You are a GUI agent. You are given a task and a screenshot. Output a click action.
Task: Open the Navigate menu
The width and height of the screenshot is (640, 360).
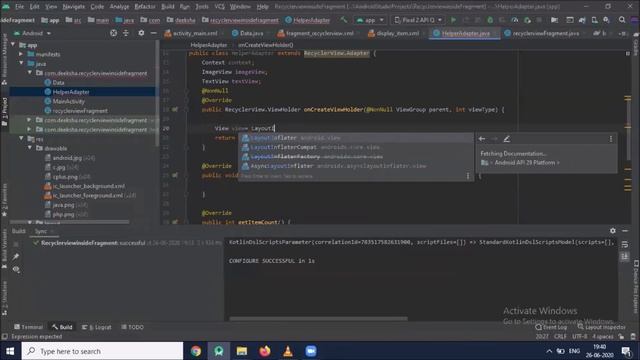pyautogui.click(x=73, y=7)
